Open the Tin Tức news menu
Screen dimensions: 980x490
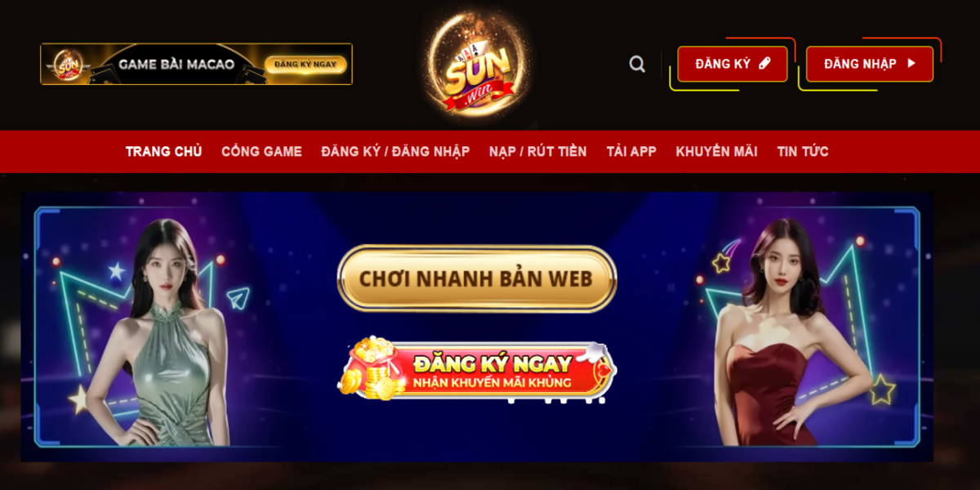(x=803, y=151)
